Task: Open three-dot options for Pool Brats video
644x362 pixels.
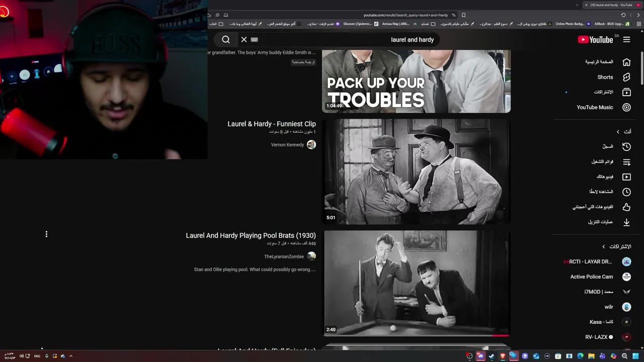Action: pyautogui.click(x=46, y=234)
